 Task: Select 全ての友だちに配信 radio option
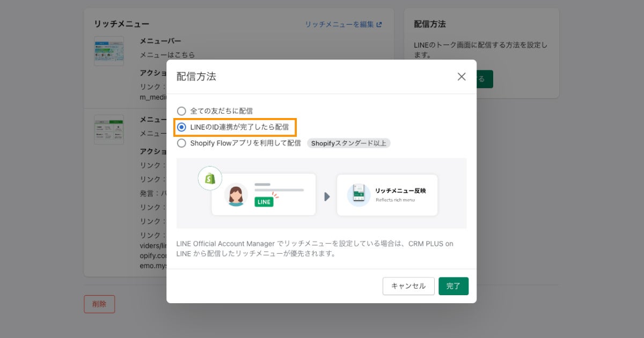coord(181,111)
